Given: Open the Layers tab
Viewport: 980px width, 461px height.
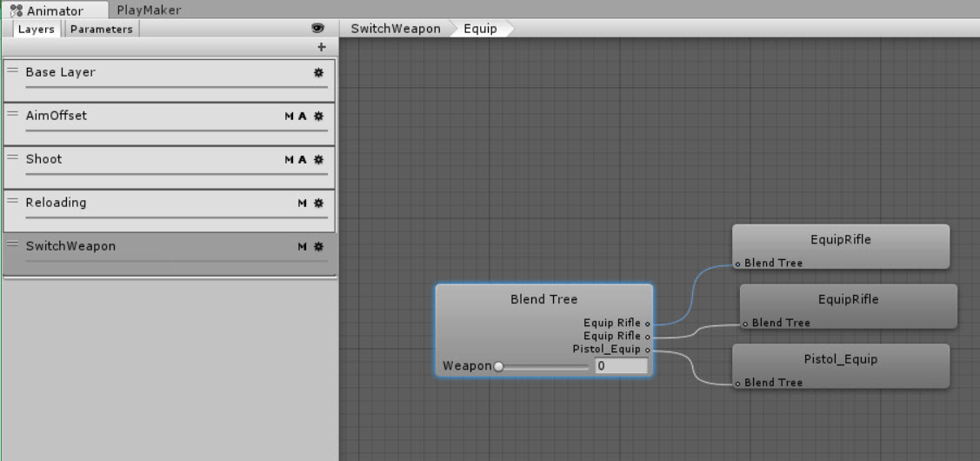Looking at the screenshot, I should 37,29.
